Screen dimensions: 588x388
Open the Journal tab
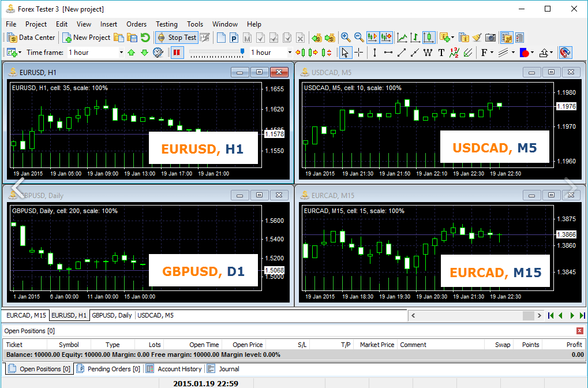click(x=223, y=369)
